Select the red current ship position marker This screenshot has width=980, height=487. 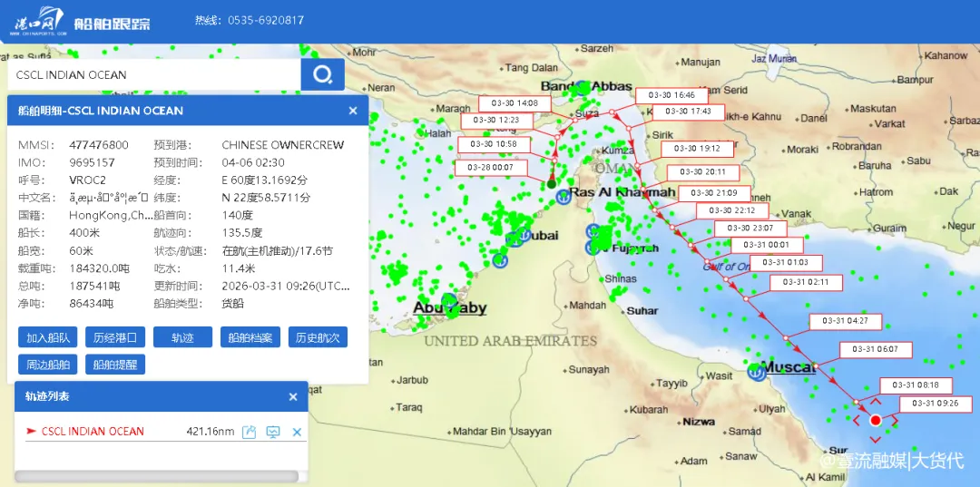pyautogui.click(x=875, y=420)
